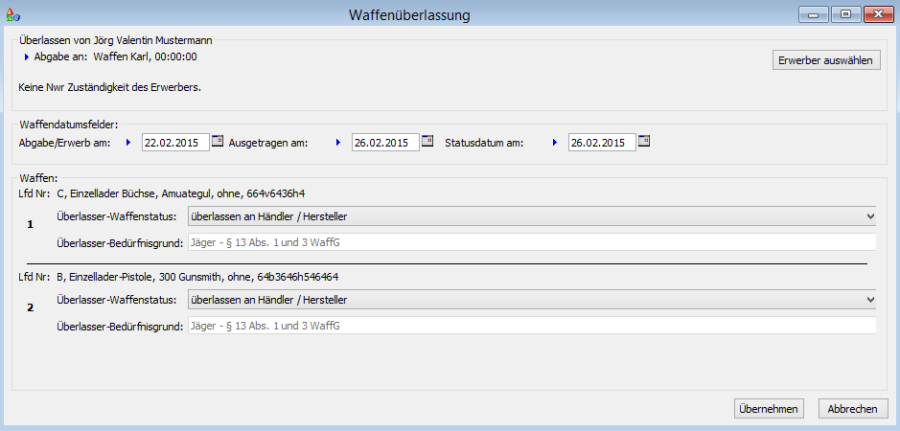Image resolution: width=900 pixels, height=431 pixels.
Task: Close the Waffenüberlassung window
Action: pyautogui.click(x=877, y=14)
